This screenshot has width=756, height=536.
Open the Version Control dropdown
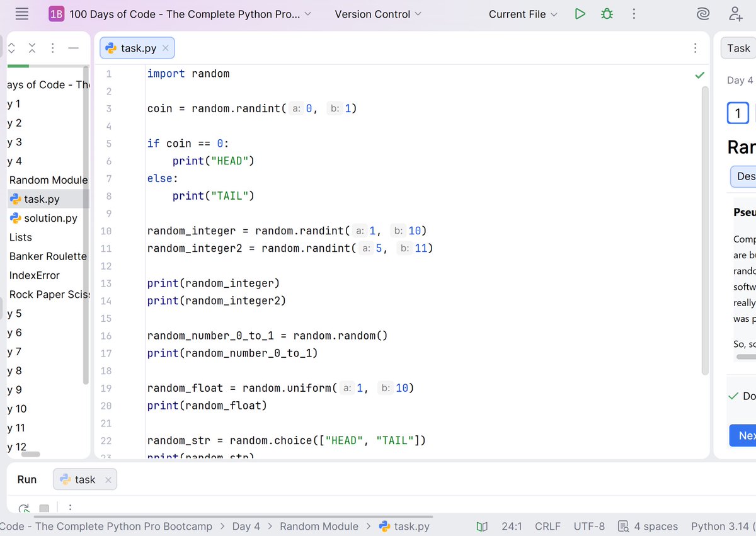378,14
